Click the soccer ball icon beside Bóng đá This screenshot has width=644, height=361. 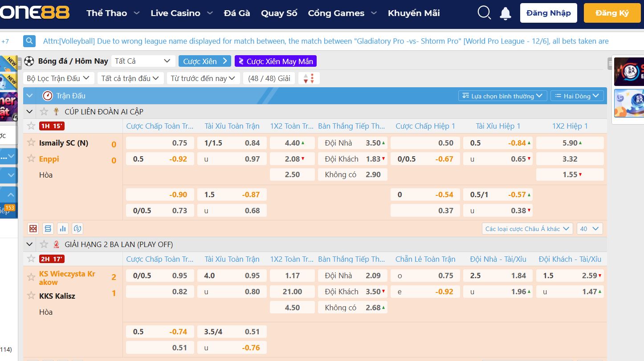(x=29, y=61)
